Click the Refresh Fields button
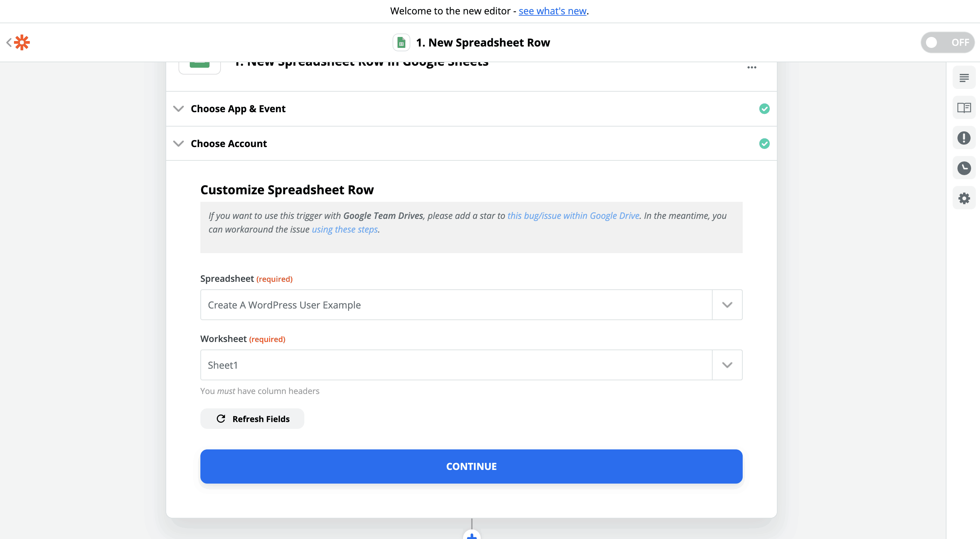Viewport: 980px width, 539px height. point(252,419)
